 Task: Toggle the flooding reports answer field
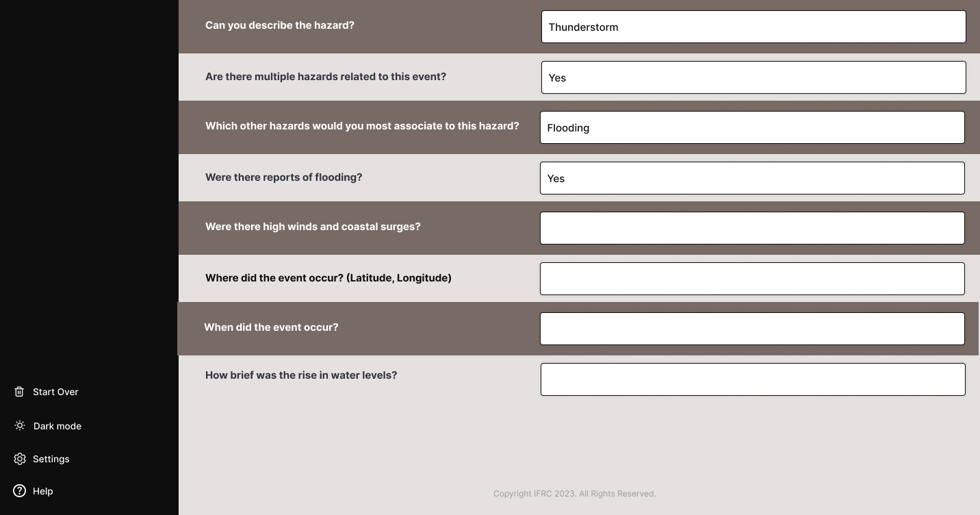(752, 178)
